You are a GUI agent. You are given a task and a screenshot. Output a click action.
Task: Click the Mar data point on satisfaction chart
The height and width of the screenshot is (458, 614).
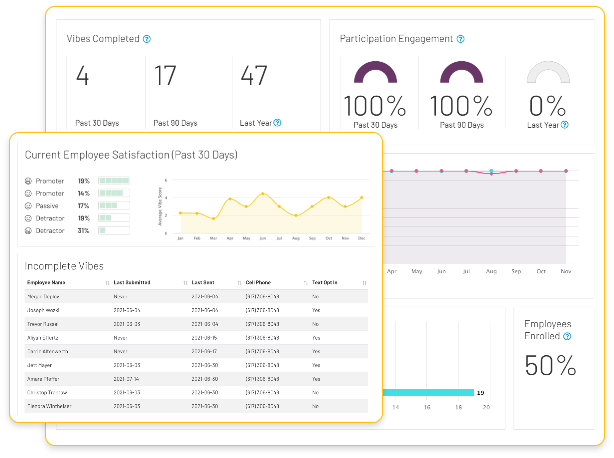coord(213,218)
